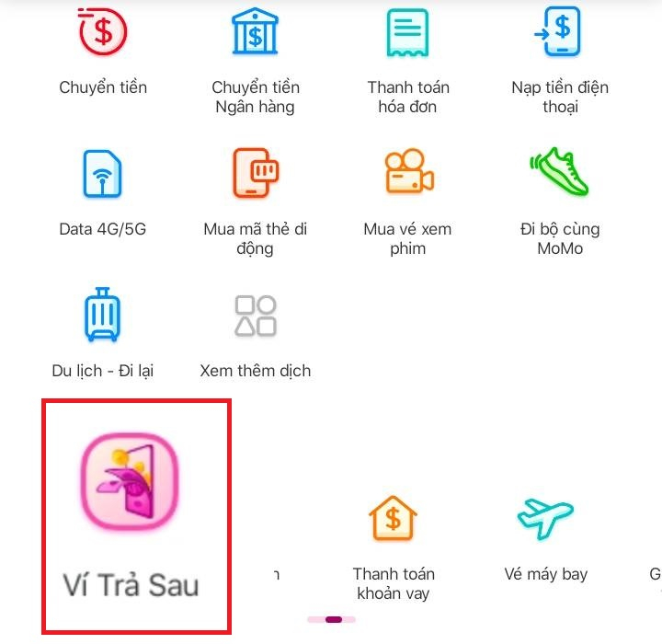Open the Thanh toán hóa đơn bill icon
The image size is (662, 644).
coord(407,33)
